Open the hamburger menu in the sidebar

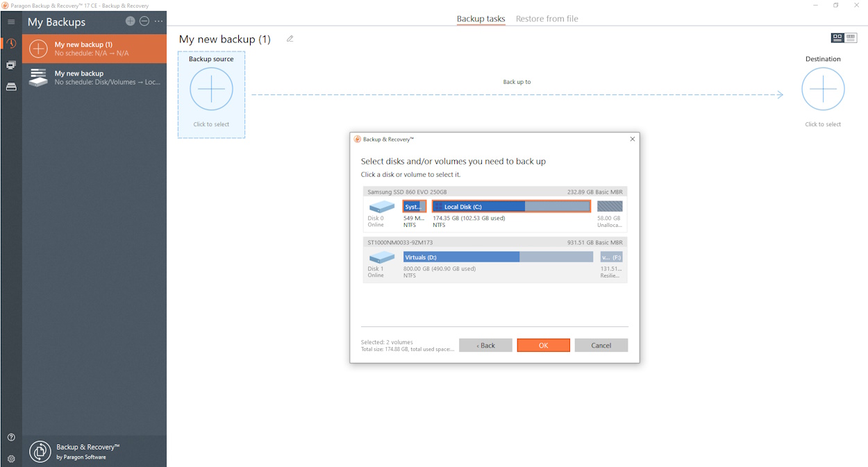point(10,21)
